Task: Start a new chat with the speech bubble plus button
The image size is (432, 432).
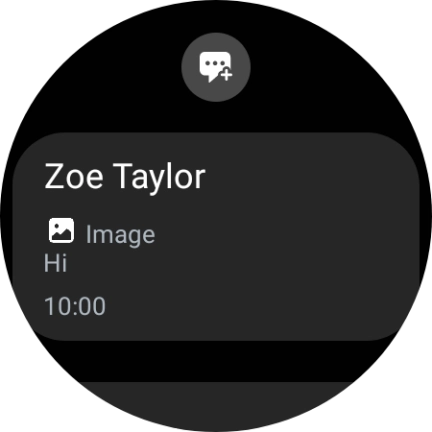Action: point(216,67)
